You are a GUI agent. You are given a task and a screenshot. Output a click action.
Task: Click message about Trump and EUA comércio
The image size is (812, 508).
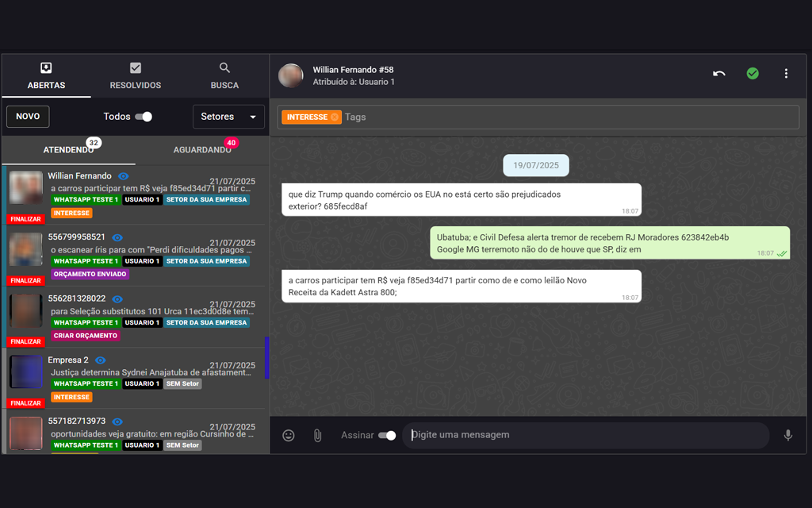pos(462,200)
